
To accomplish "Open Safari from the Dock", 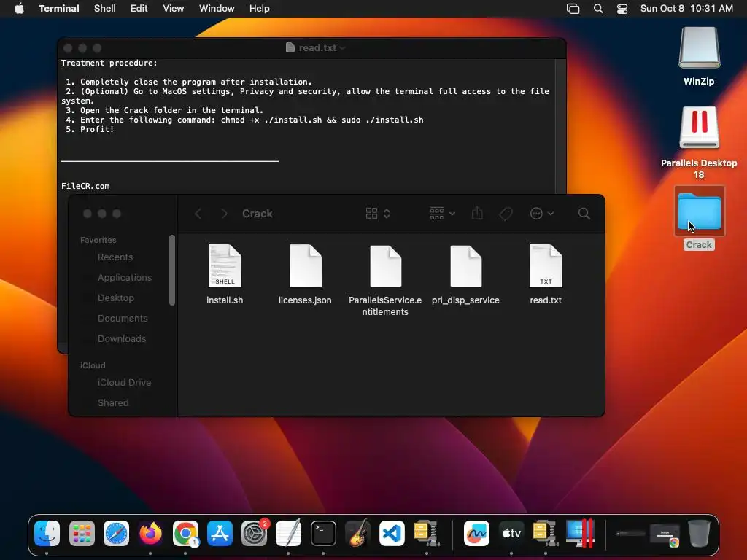I will tap(116, 533).
